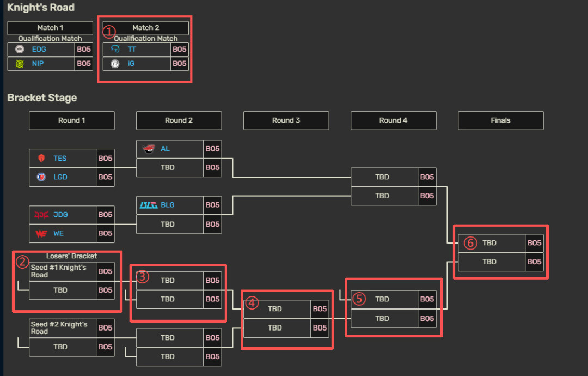The height and width of the screenshot is (376, 588).
Task: Click the LGD team logo icon
Action: tap(41, 177)
